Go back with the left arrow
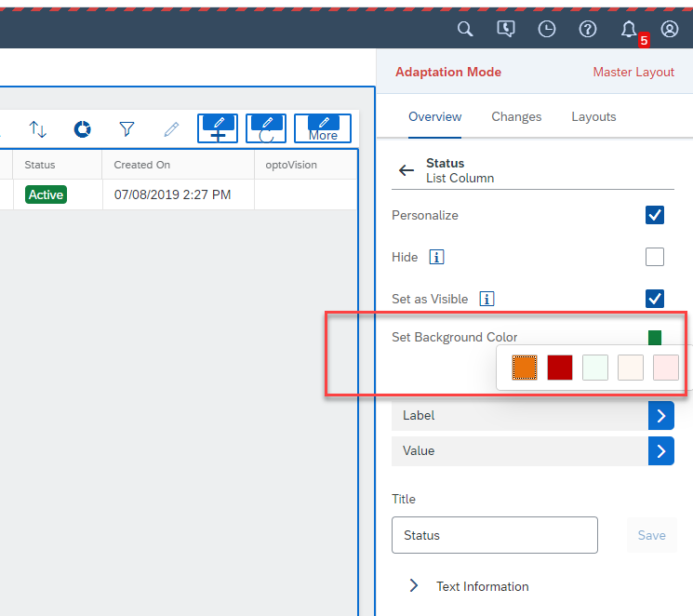The width and height of the screenshot is (693, 616). tap(406, 170)
